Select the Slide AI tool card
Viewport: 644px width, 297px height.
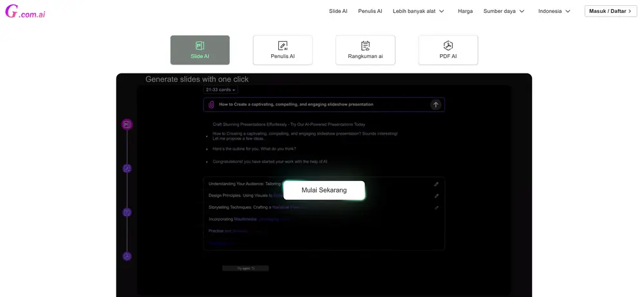[x=200, y=50]
